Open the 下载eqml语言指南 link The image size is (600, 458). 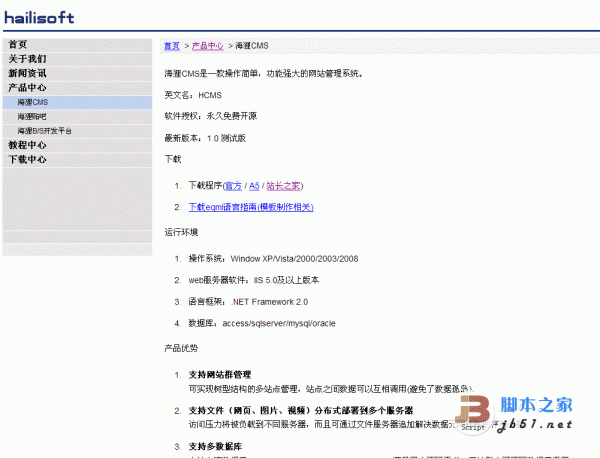pyautogui.click(x=251, y=207)
